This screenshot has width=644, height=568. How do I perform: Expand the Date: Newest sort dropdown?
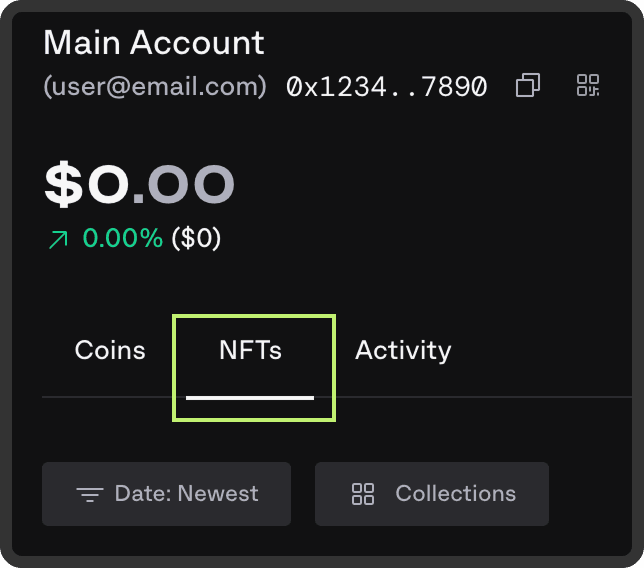point(166,494)
